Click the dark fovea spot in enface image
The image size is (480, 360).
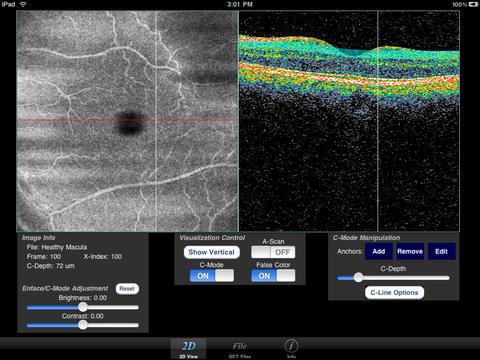click(x=129, y=123)
